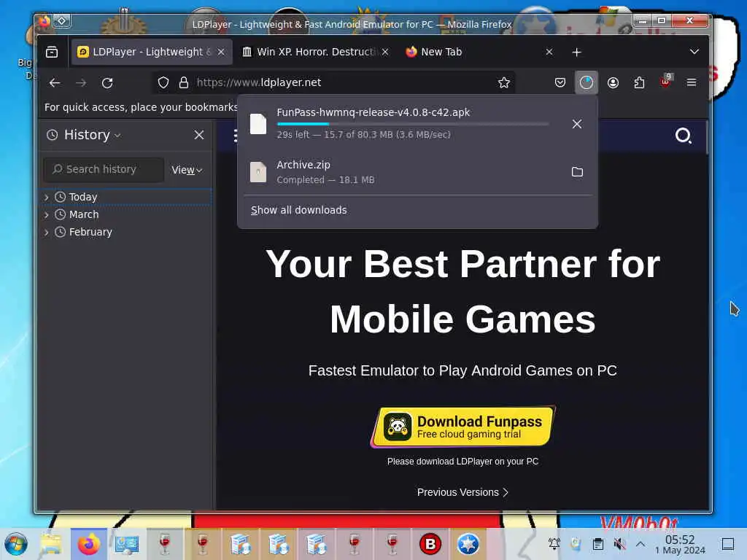Click the FunPass download progress bar
Screen dimensions: 747x560
click(x=413, y=124)
